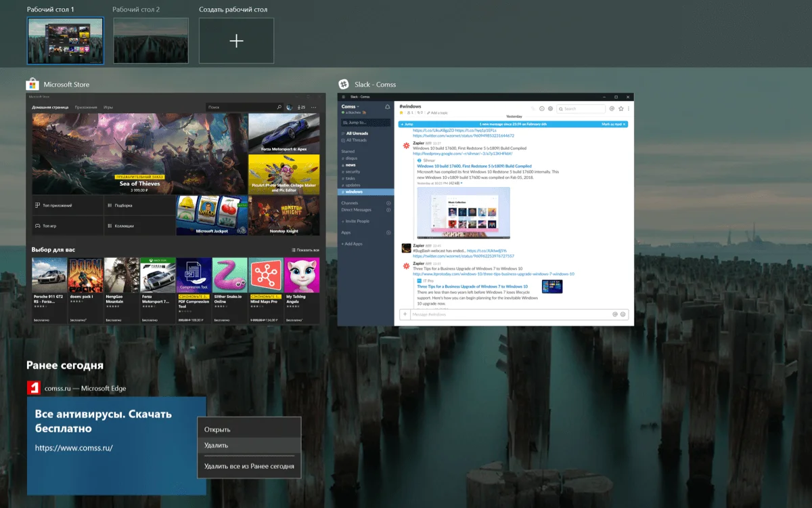Click the plus to create a new desktop
Viewport: 812px width, 508px height.
[x=236, y=41]
